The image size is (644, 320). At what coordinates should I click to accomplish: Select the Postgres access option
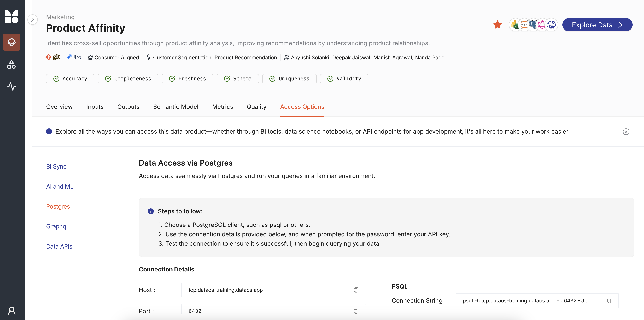(58, 206)
